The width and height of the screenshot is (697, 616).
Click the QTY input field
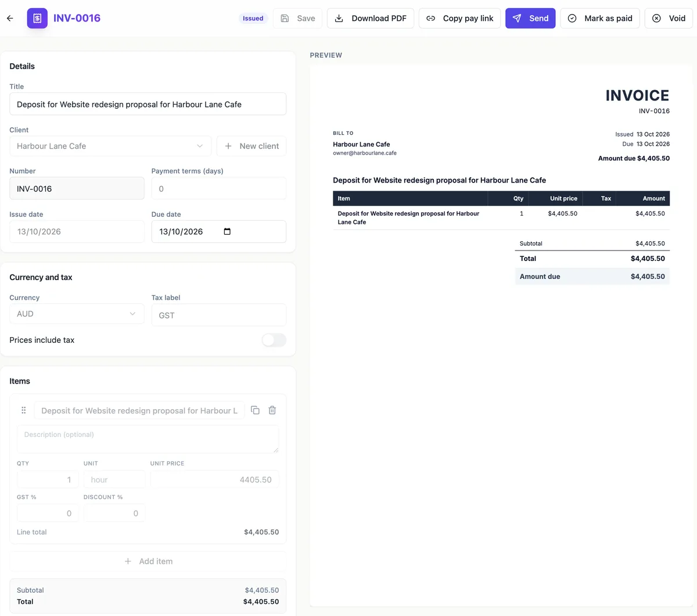[48, 479]
